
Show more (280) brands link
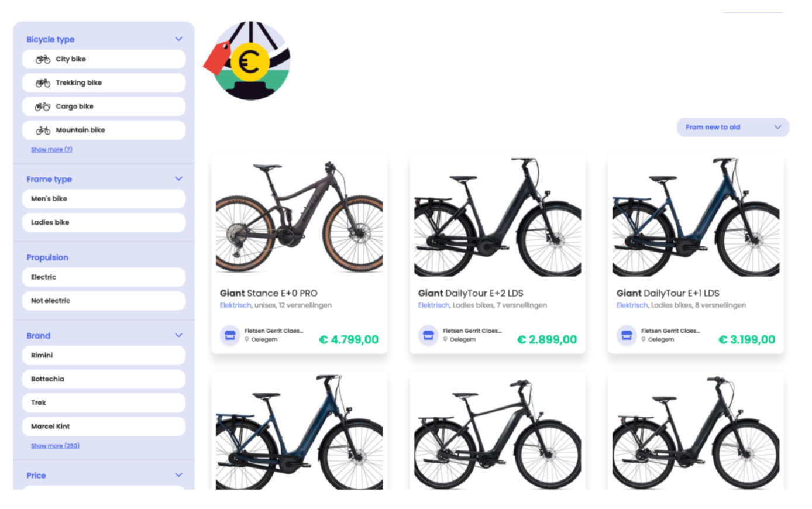point(55,446)
